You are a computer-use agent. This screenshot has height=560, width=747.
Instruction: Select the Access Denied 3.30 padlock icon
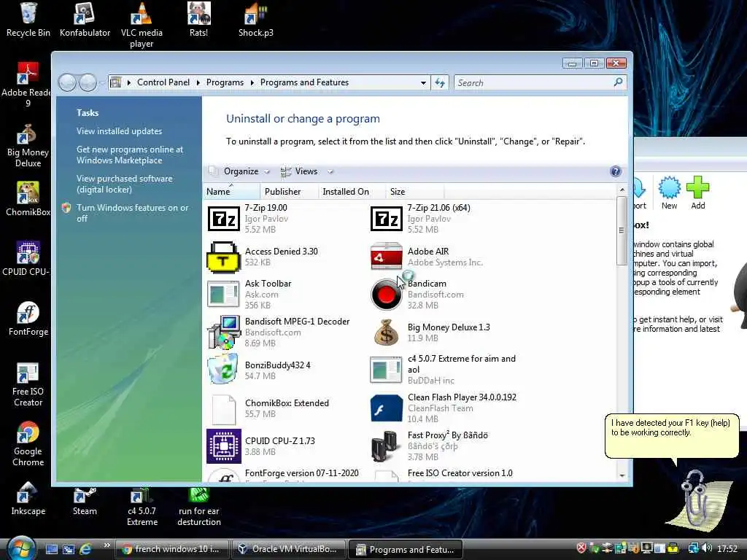224,257
